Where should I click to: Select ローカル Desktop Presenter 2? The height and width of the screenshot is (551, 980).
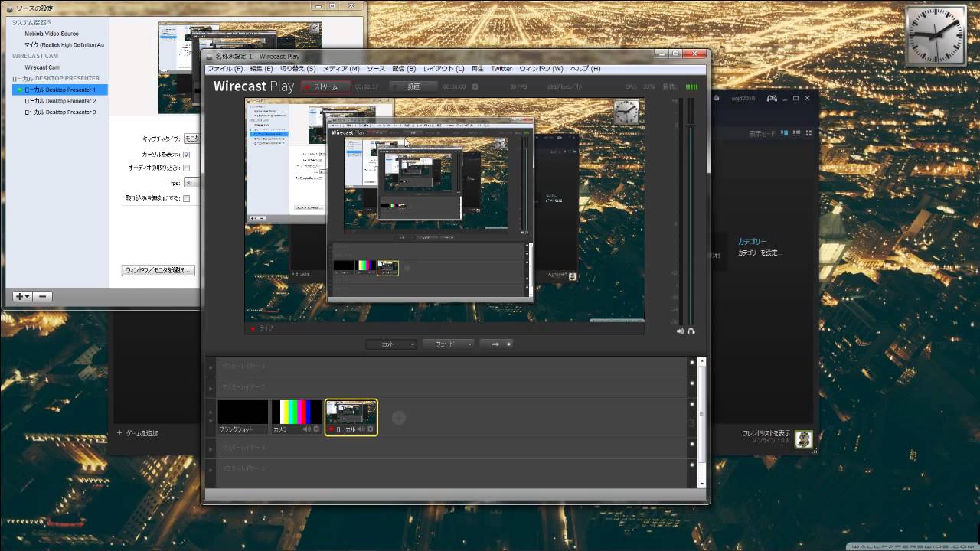pyautogui.click(x=60, y=101)
